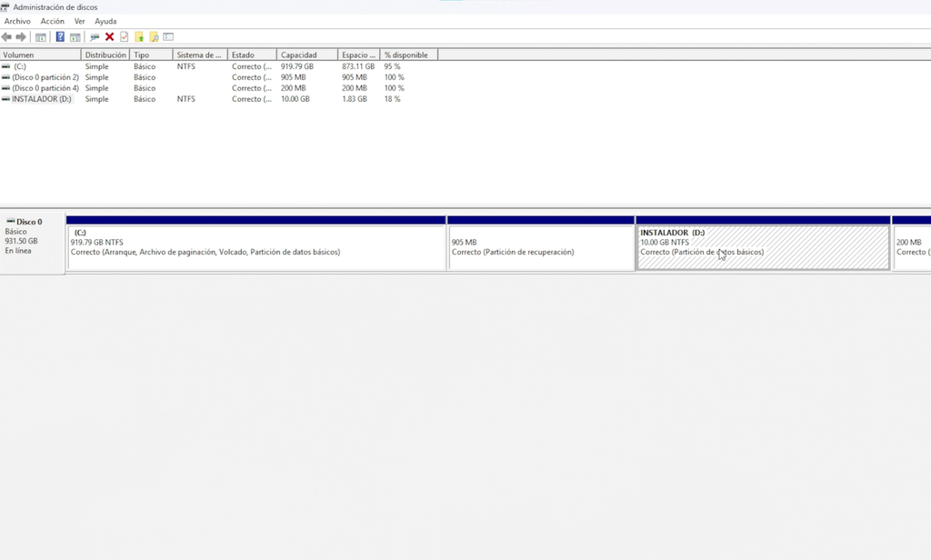This screenshot has height=560, width=931.
Task: Click the drive icon beside INSTALADOR (D:) row
Action: click(x=6, y=99)
